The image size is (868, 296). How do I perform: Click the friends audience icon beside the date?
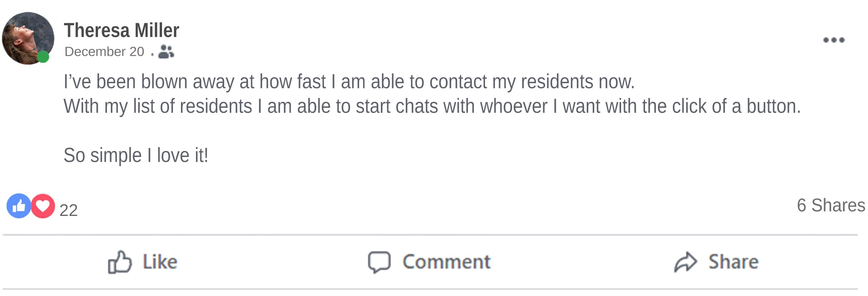point(166,52)
